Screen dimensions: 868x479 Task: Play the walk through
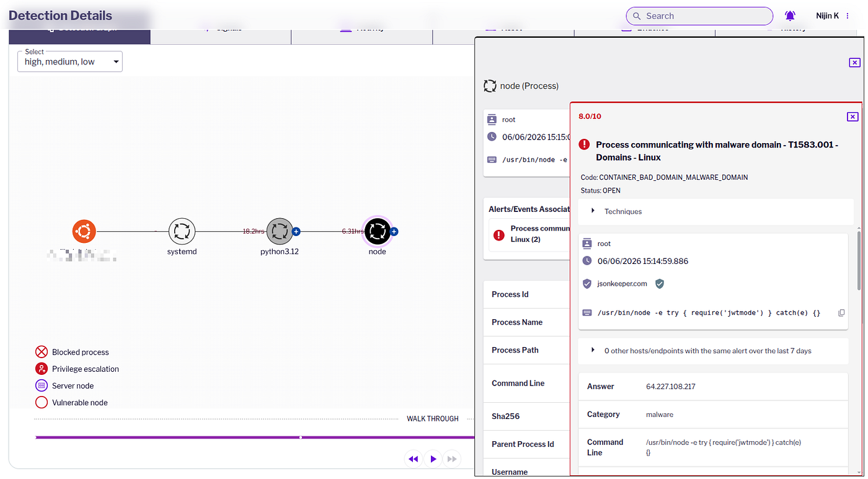pos(433,459)
